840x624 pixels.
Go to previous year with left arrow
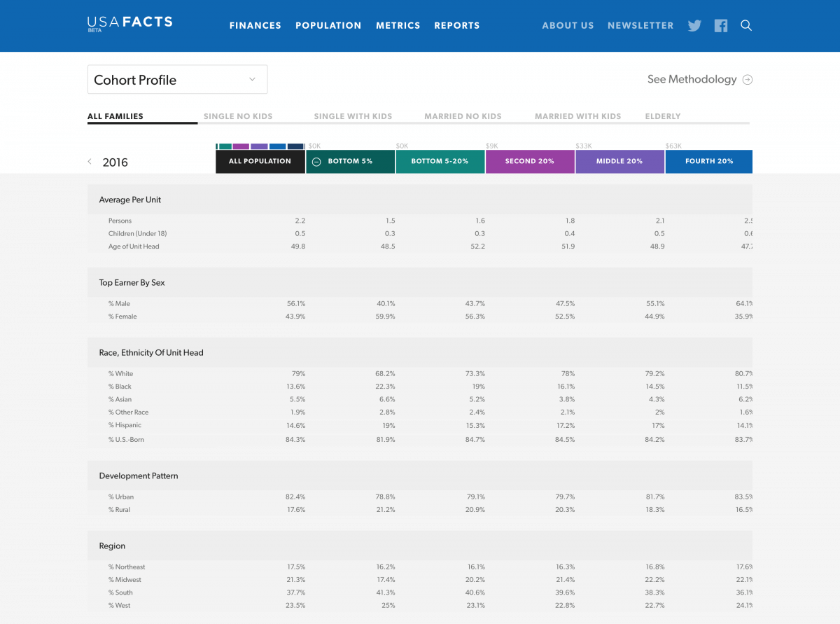[x=90, y=162]
